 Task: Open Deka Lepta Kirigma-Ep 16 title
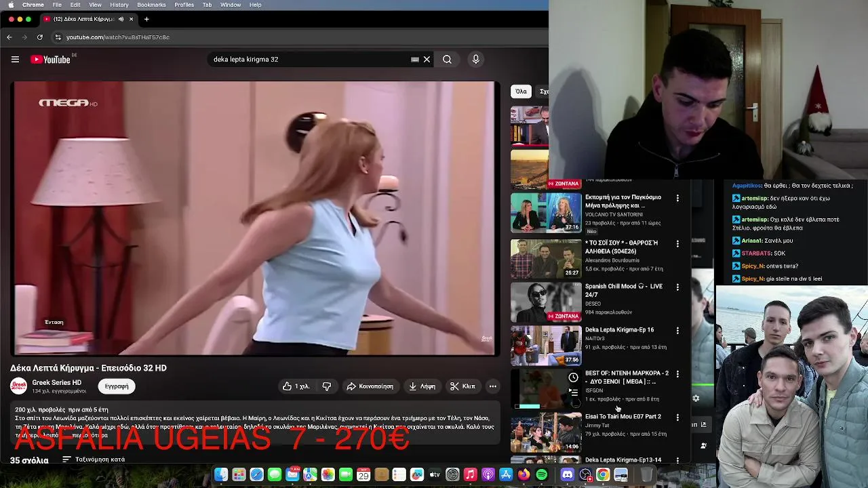[619, 330]
